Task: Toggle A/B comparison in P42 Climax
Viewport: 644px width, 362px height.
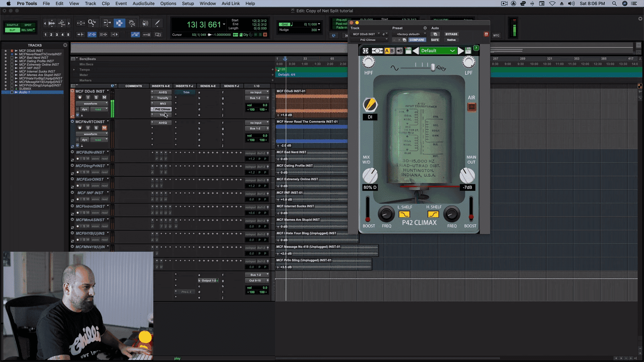Action: pos(389,51)
